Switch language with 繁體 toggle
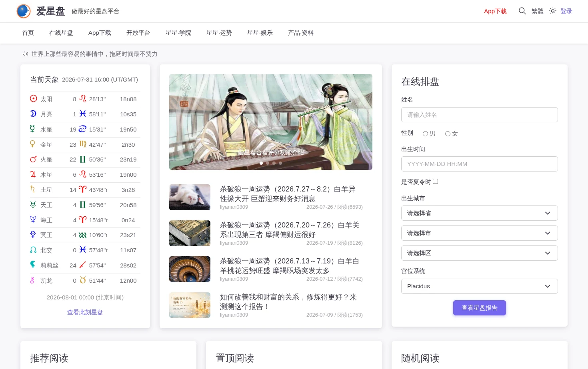The width and height of the screenshot is (588, 369). (x=538, y=11)
